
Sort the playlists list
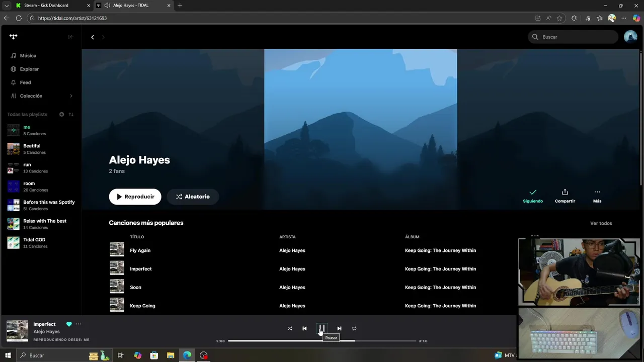pyautogui.click(x=71, y=114)
